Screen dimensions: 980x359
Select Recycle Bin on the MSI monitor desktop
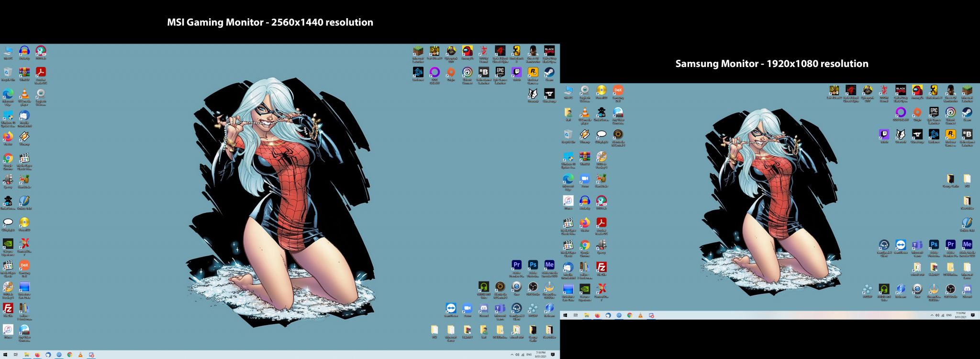tap(8, 72)
